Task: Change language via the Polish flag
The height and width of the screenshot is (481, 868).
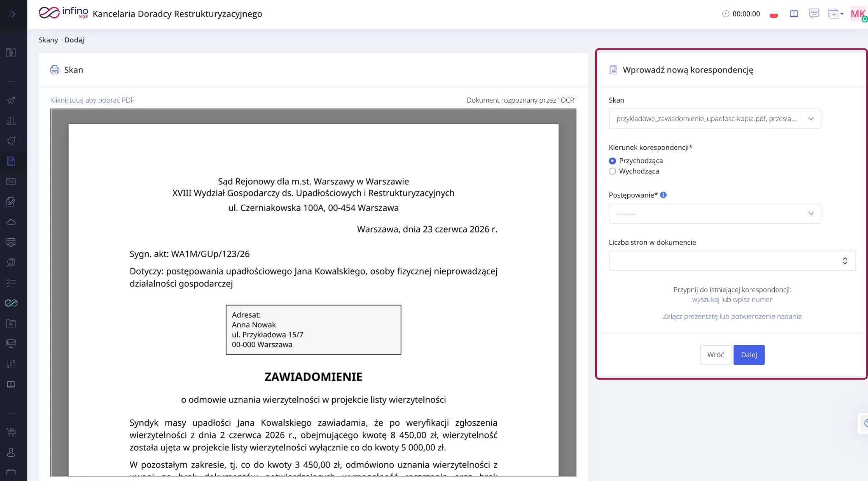Action: coord(774,14)
